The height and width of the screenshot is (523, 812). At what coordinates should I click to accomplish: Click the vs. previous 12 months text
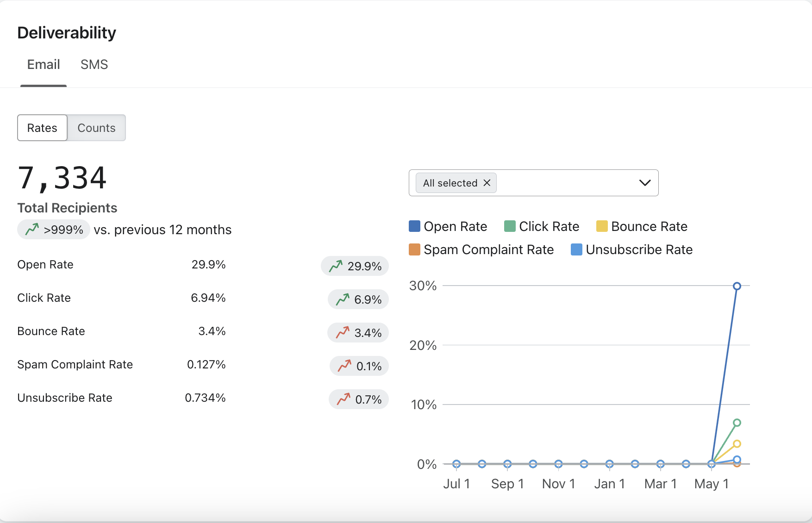[x=162, y=230]
